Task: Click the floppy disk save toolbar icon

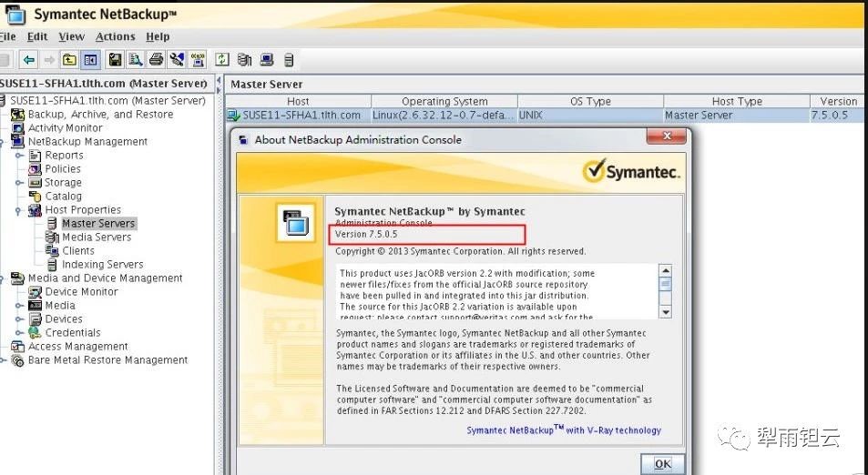Action: tap(115, 60)
